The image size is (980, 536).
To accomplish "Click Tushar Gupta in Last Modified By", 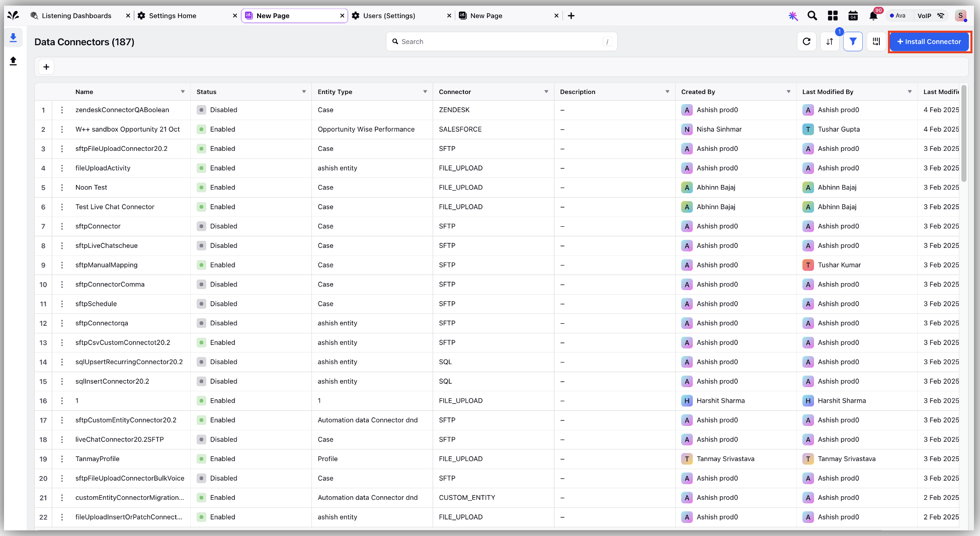I will [x=839, y=129].
